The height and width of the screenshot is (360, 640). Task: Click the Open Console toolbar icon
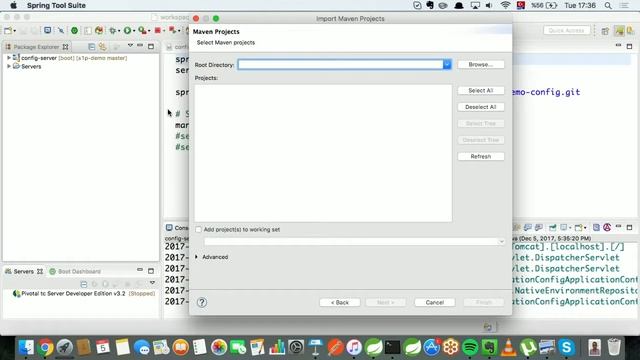pos(47,31)
